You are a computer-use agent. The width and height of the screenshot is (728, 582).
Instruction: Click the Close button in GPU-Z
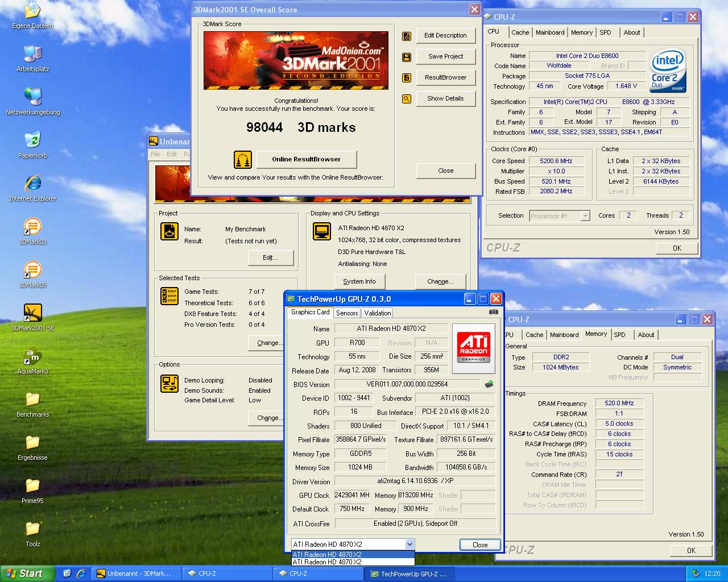coord(480,544)
